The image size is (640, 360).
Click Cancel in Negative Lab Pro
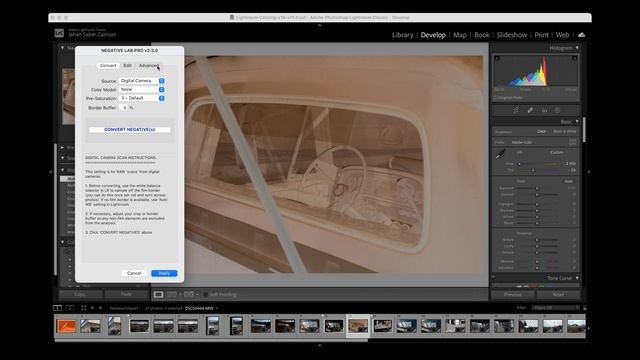pos(134,273)
